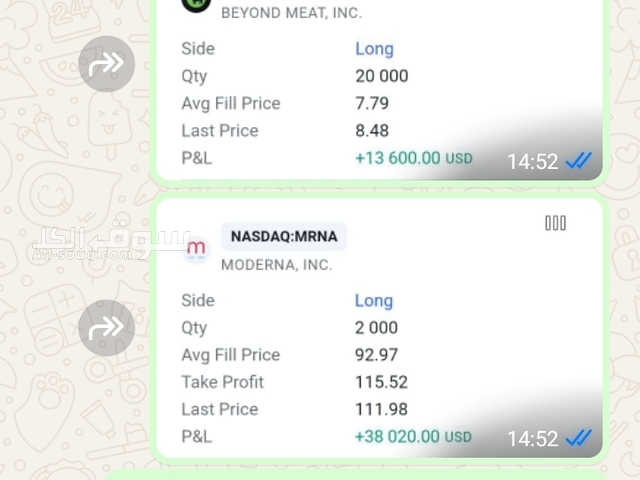The image size is (640, 480).
Task: Select the +38 020.00 USD P&L value
Action: [x=413, y=437]
